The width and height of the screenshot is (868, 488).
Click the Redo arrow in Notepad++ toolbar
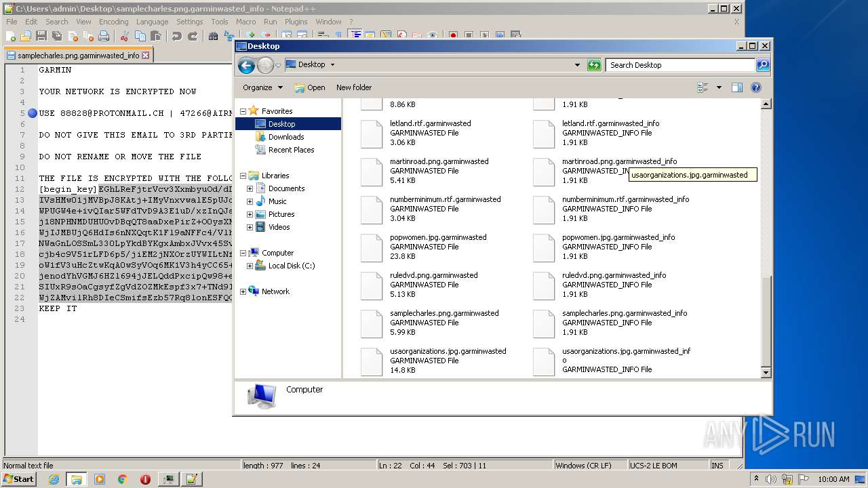tap(193, 36)
